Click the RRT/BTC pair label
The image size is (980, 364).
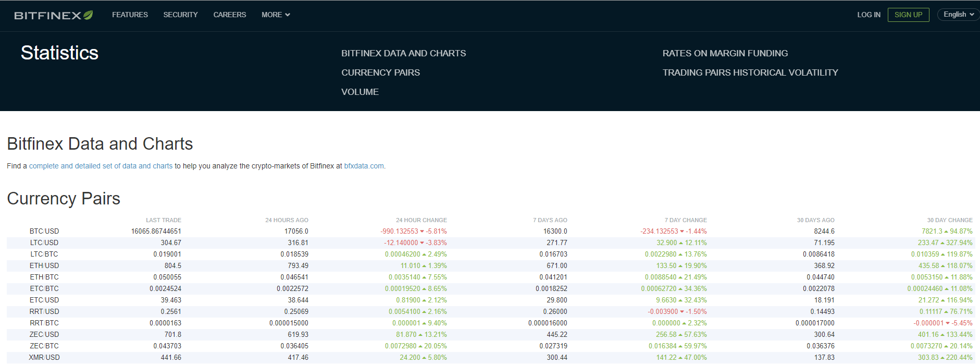coord(44,323)
